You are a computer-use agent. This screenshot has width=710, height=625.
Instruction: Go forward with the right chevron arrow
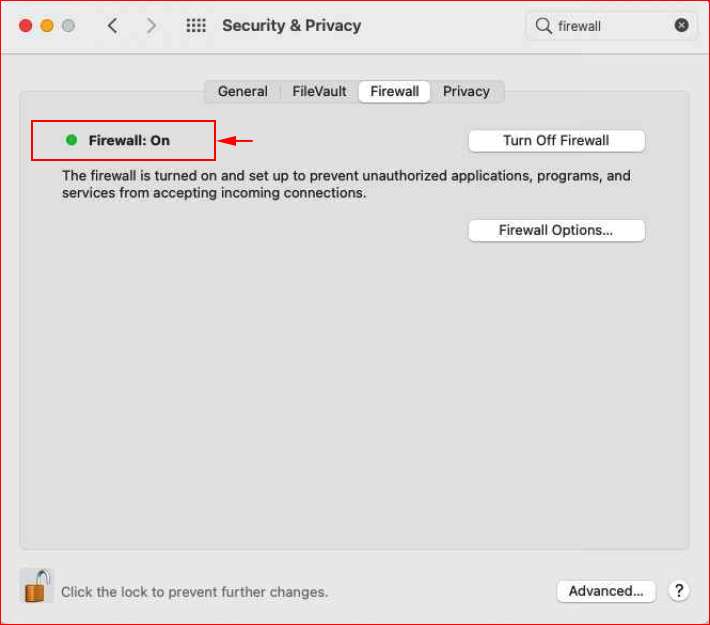[x=151, y=25]
